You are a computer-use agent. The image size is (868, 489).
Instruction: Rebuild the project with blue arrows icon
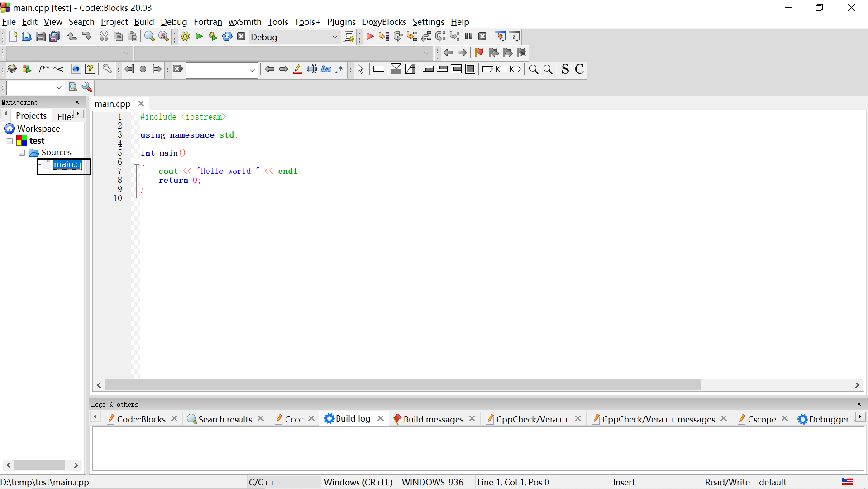click(227, 37)
